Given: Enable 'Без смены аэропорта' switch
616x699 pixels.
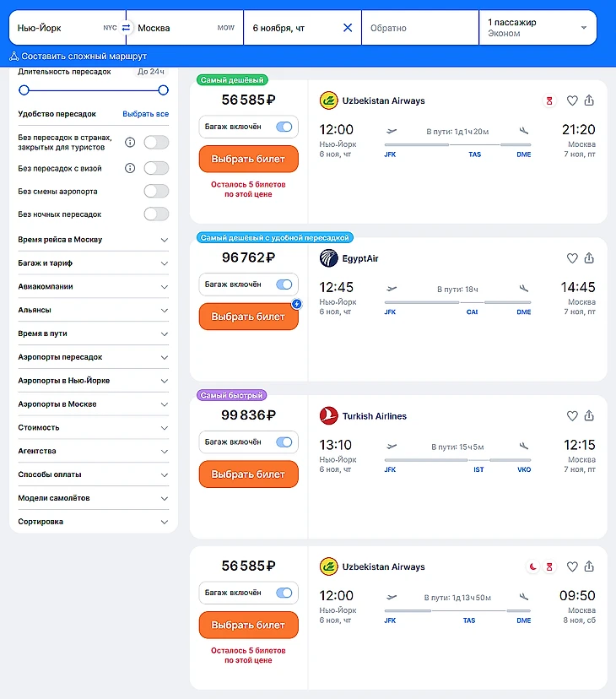Looking at the screenshot, I should pyautogui.click(x=156, y=192).
